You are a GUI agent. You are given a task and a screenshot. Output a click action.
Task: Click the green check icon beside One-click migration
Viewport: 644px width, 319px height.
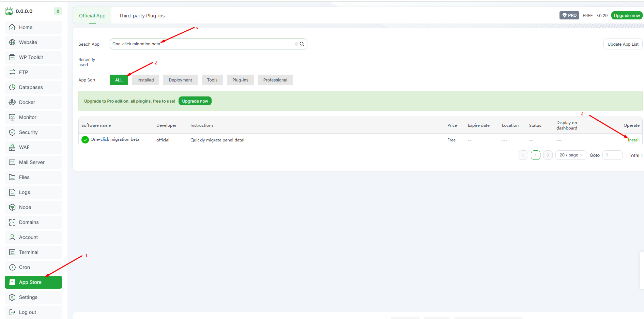pyautogui.click(x=85, y=140)
